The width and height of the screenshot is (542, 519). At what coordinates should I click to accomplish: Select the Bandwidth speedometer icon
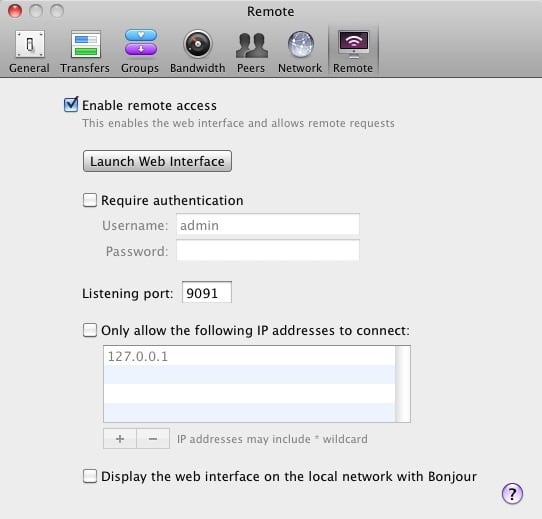197,44
